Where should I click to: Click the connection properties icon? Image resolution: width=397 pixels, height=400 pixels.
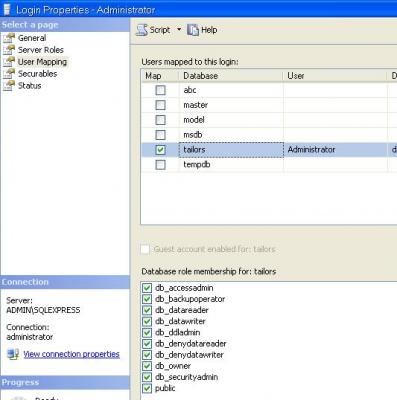click(13, 354)
